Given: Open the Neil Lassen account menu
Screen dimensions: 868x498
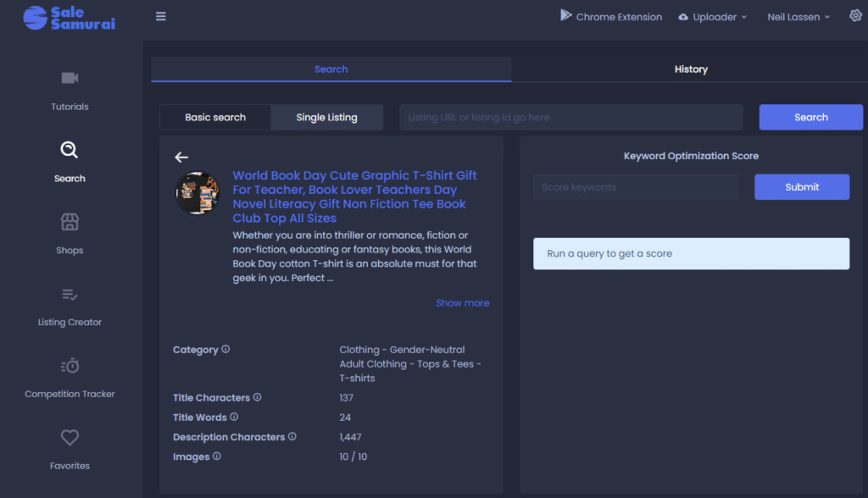Looking at the screenshot, I should point(798,17).
